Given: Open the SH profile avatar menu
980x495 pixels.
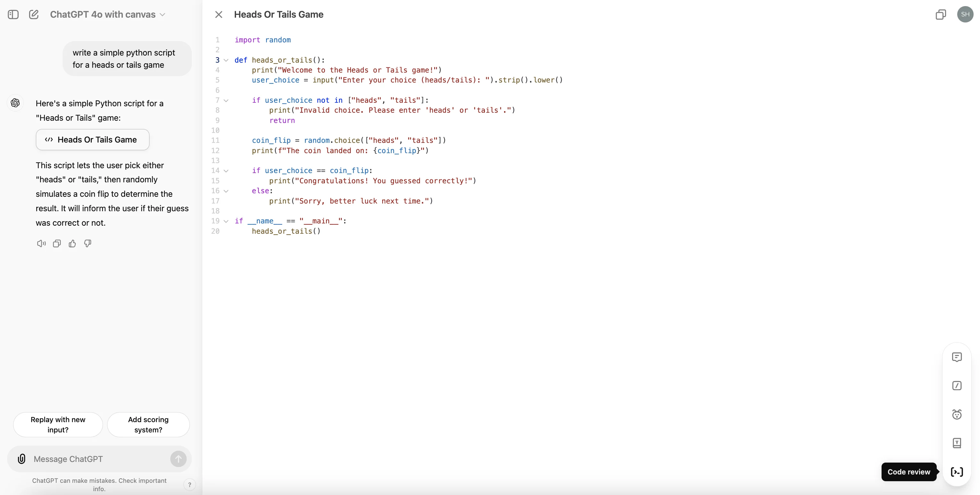Looking at the screenshot, I should 965,14.
